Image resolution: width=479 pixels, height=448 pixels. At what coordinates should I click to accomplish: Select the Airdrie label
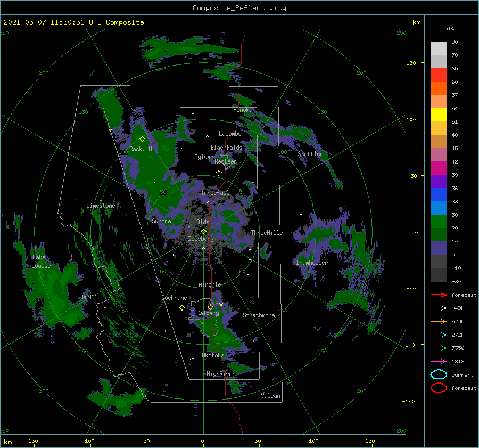210,284
